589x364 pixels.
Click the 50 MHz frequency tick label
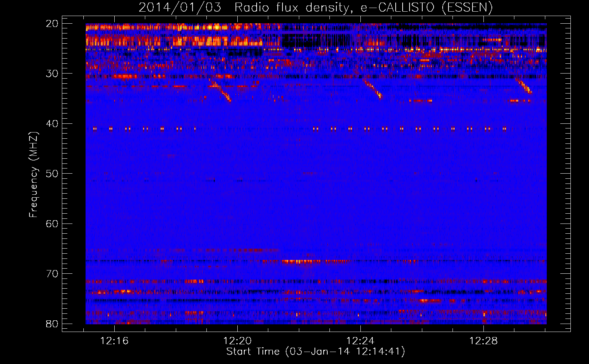coord(52,174)
